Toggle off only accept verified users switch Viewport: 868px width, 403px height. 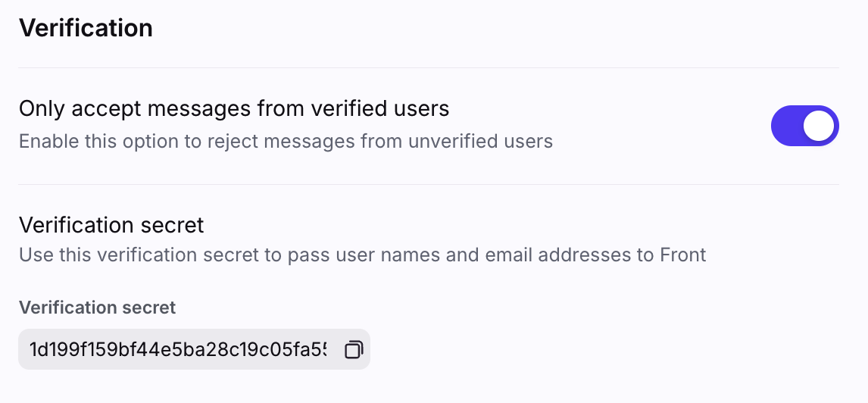pyautogui.click(x=805, y=126)
